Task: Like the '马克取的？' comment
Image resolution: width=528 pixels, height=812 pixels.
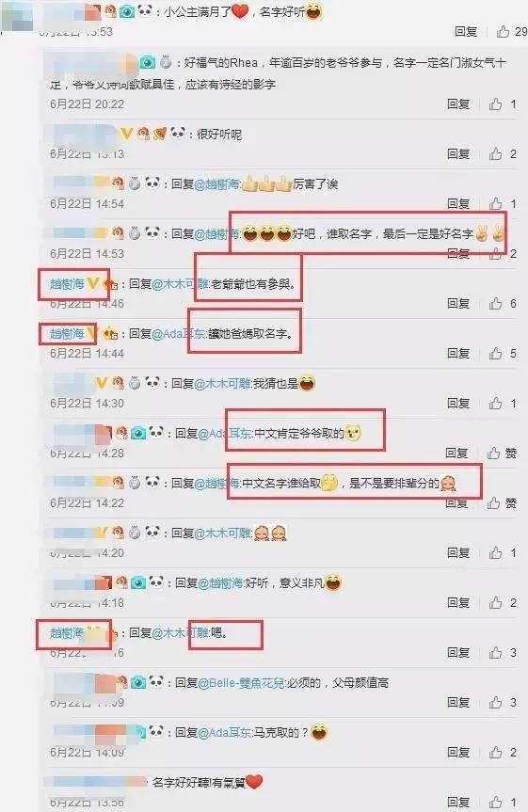Action: [495, 752]
